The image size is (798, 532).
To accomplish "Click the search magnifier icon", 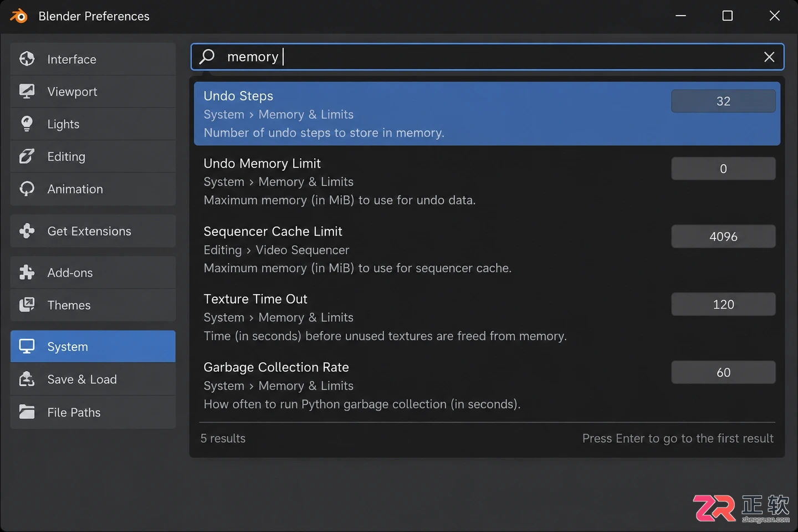I will pyautogui.click(x=207, y=57).
